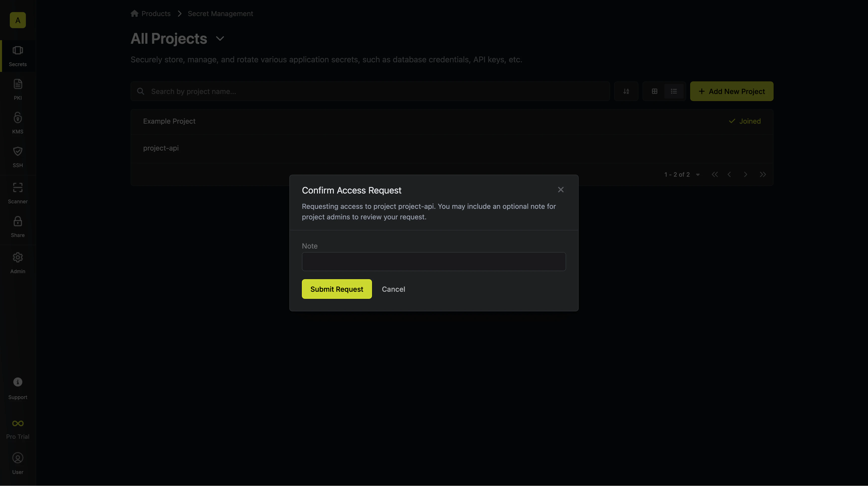The width and height of the screenshot is (868, 486).
Task: Open the Pro Trial infinity icon
Action: pos(18,423)
